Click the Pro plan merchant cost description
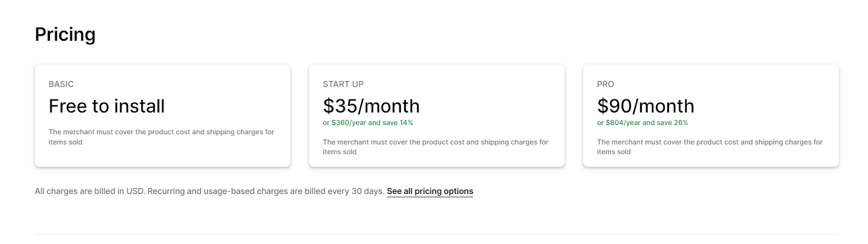 click(710, 147)
